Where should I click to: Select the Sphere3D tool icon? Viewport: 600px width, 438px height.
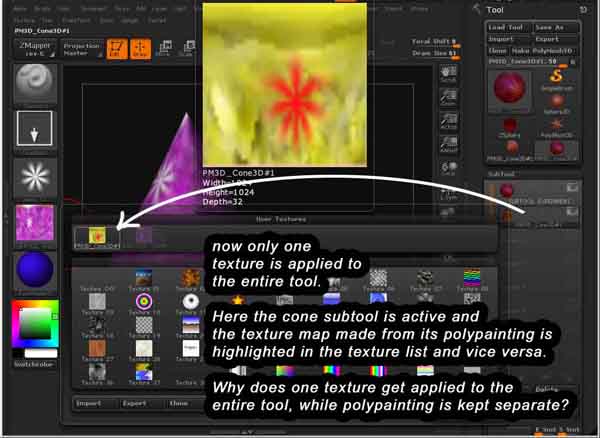557,104
